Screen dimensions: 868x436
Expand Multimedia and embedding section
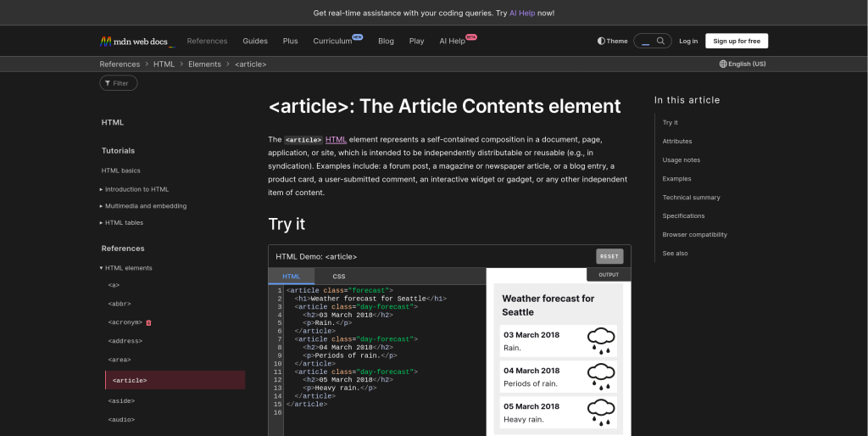(143, 206)
